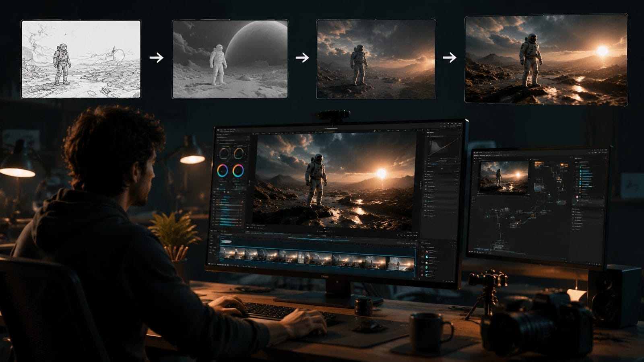Image resolution: width=644 pixels, height=362 pixels.
Task: Select the white clip on the main timeline's upper track
Action: click(x=226, y=242)
